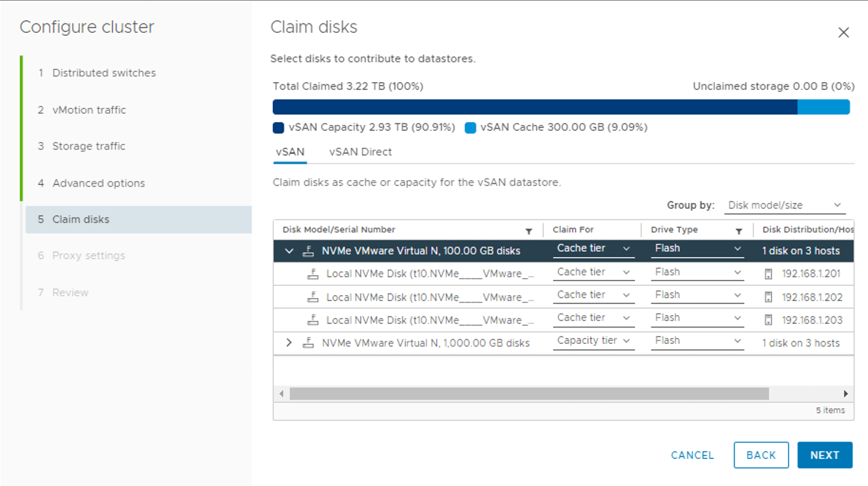Image resolution: width=868 pixels, height=486 pixels.
Task: Open Claim For dropdown of 100.00 GB group
Action: [x=594, y=249]
